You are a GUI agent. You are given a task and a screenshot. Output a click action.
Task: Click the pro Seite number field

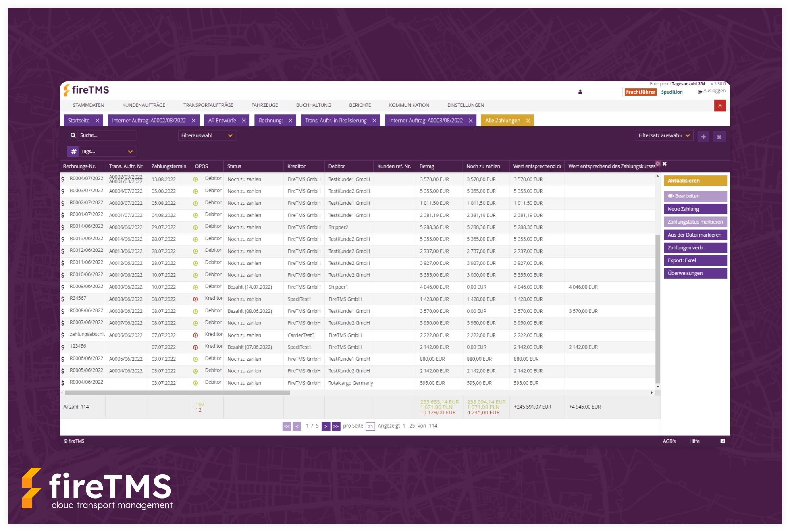pos(370,426)
